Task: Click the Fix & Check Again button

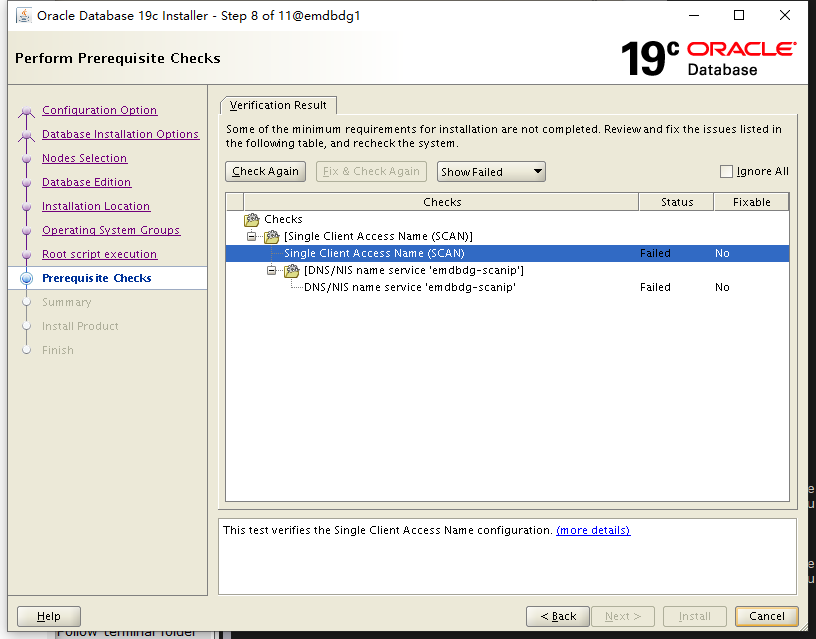Action: tap(371, 171)
